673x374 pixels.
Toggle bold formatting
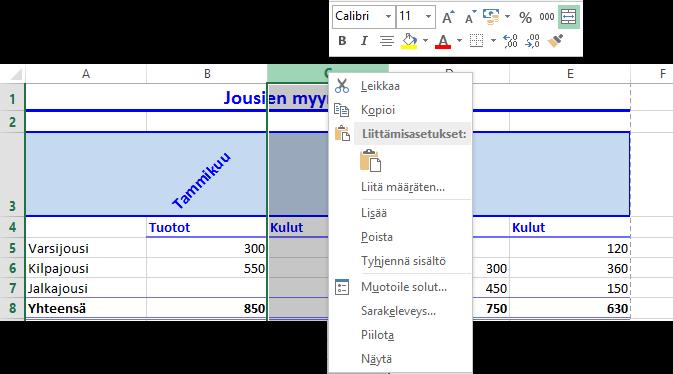(x=342, y=41)
